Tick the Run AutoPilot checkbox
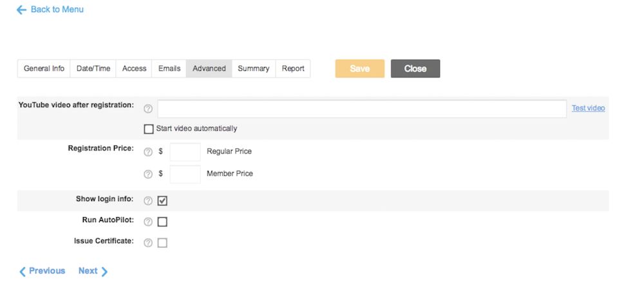Image resolution: width=644 pixels, height=304 pixels. [162, 222]
